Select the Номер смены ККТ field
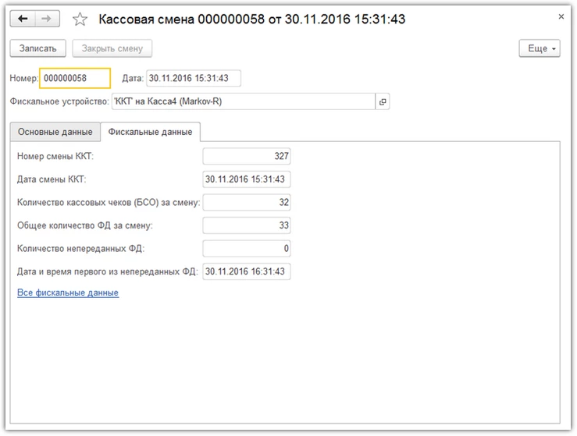Image resolution: width=577 pixels, height=436 pixels. click(247, 156)
